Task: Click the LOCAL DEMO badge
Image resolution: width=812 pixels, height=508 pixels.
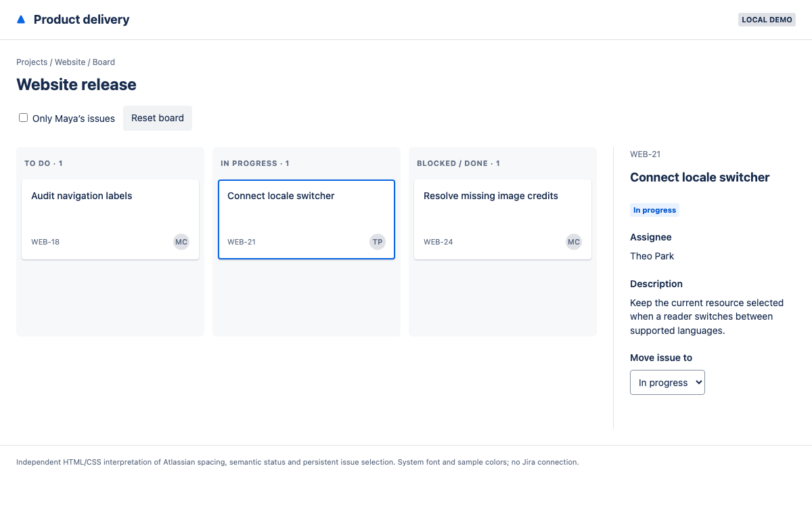Action: 767,20
